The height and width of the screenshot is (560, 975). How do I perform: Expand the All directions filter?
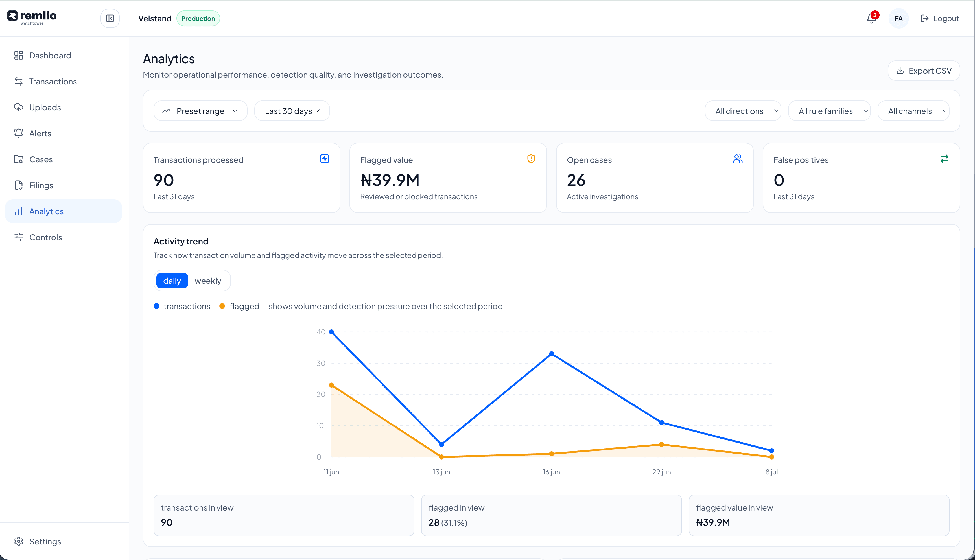point(743,111)
